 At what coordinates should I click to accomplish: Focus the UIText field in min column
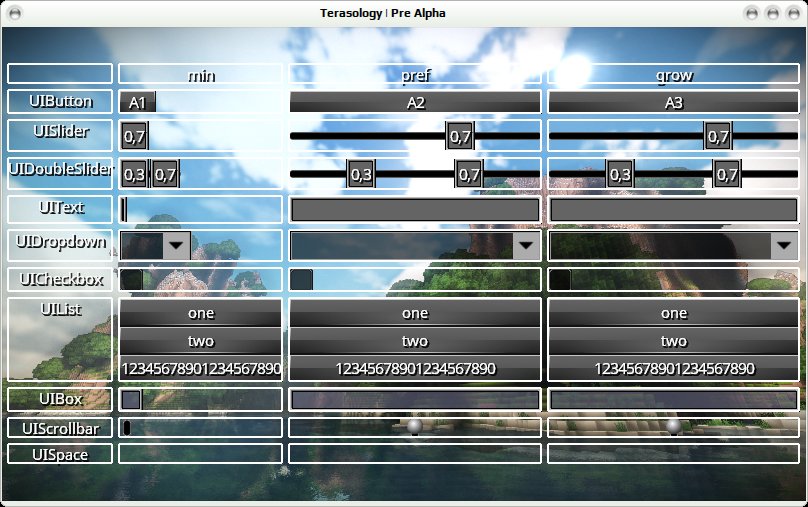(124, 209)
